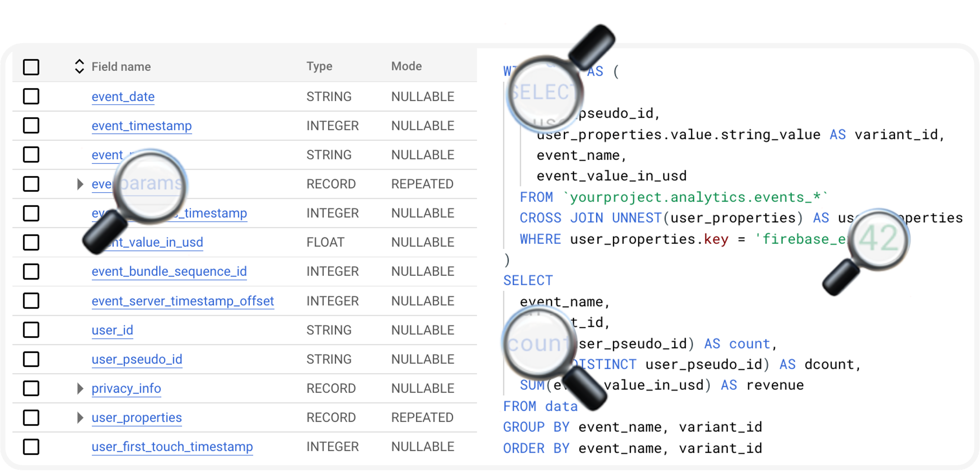
Task: Click the Type column header
Action: pos(319,66)
